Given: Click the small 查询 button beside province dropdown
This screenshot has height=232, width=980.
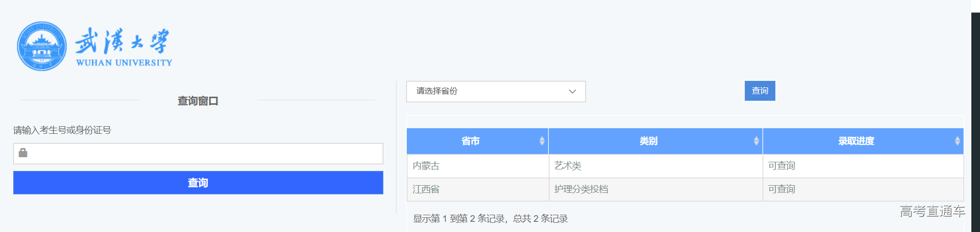Looking at the screenshot, I should pos(760,91).
